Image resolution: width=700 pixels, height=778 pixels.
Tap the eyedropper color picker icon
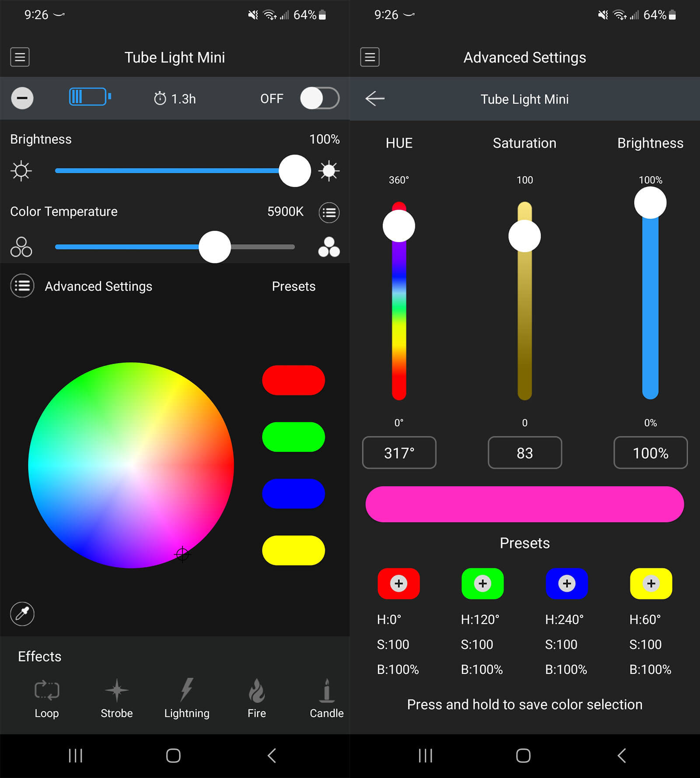pos(22,613)
